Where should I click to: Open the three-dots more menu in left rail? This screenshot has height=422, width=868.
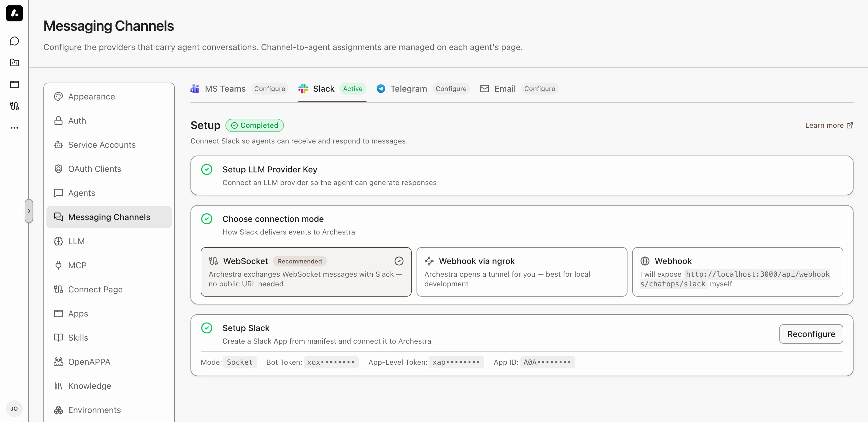14,128
